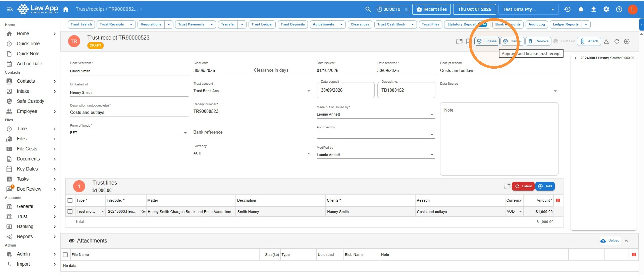The image size is (644, 275).
Task: Open the history clock icon
Action: coord(568,9)
